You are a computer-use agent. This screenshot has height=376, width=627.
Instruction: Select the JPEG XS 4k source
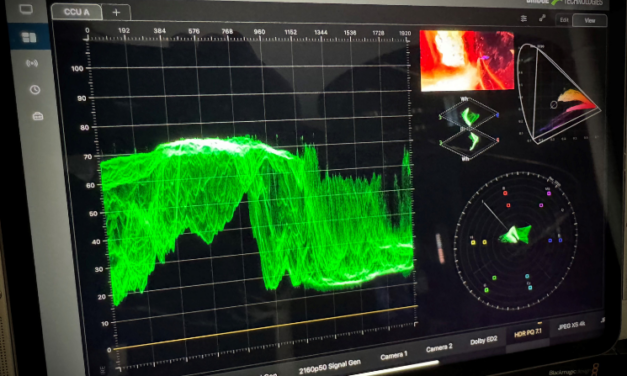click(571, 325)
